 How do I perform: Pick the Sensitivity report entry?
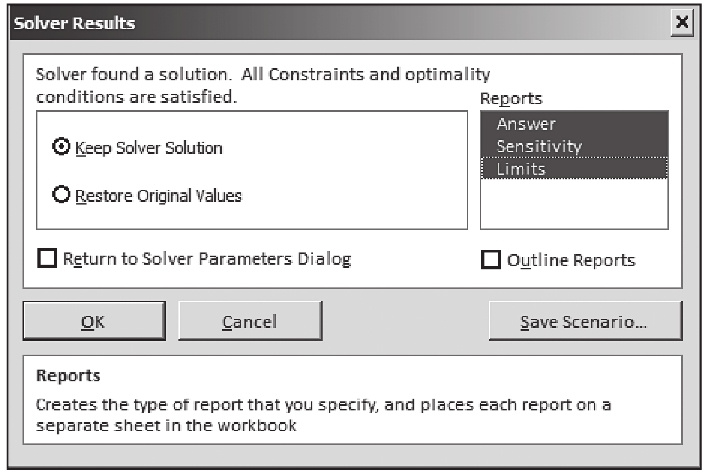[x=539, y=147]
